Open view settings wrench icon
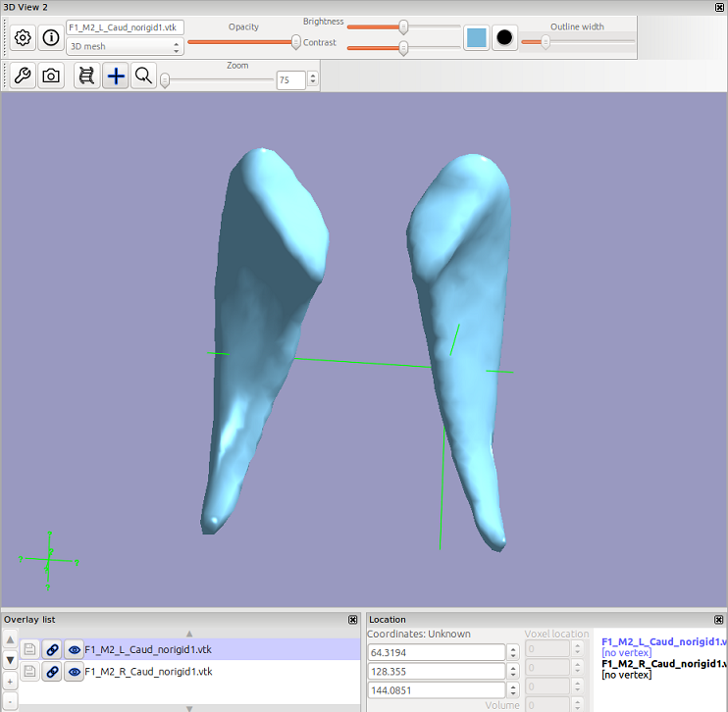 coord(23,76)
